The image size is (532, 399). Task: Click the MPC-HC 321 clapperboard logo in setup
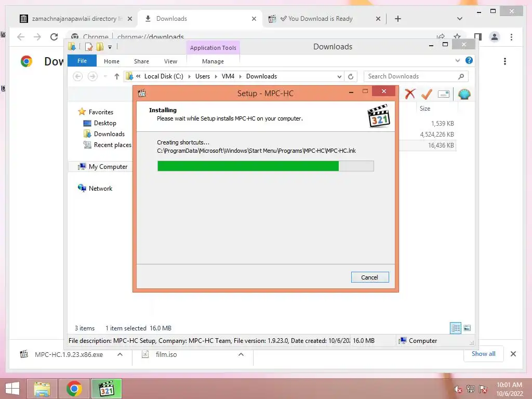coord(379,116)
